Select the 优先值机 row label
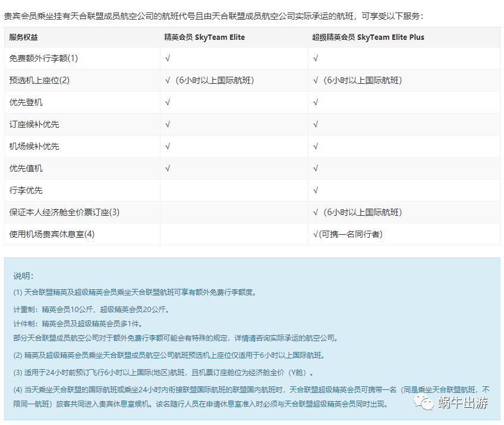 26,168
